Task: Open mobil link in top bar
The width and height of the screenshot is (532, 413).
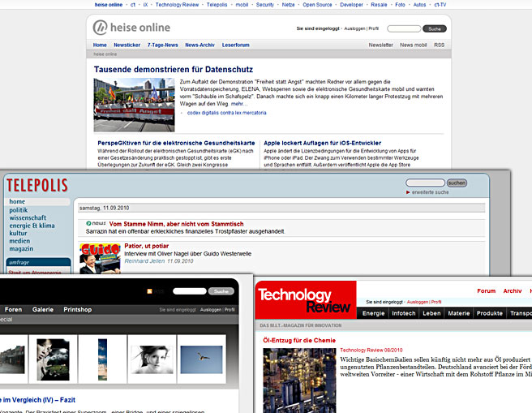Action: pyautogui.click(x=242, y=5)
